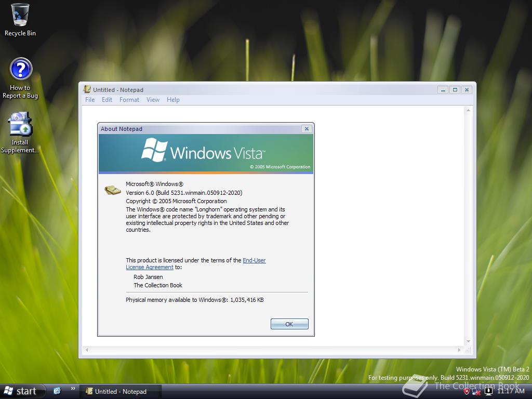
Task: Click the Notepad horizontal scrollbar left arrow
Action: pyautogui.click(x=87, y=350)
